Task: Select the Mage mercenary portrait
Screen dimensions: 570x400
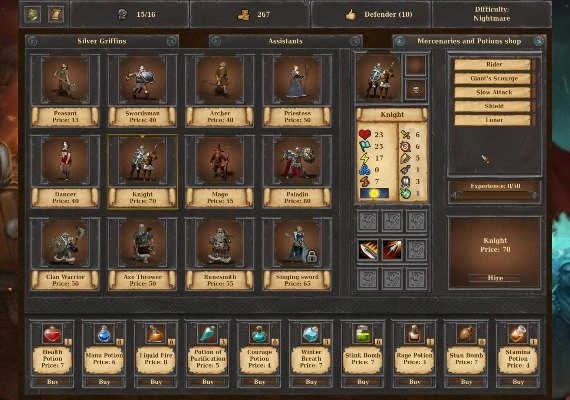Action: [x=220, y=161]
